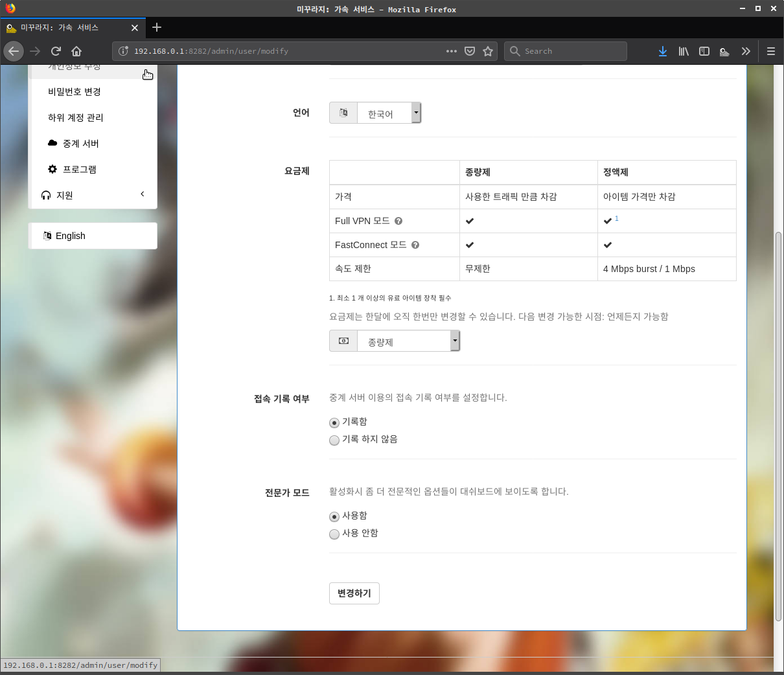Open 비밀번호 변경 in sidebar
Screen dimensions: 784x675
click(x=75, y=92)
